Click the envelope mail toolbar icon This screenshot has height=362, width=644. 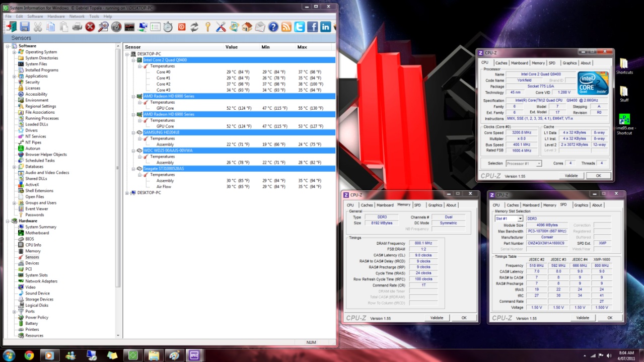260,27
